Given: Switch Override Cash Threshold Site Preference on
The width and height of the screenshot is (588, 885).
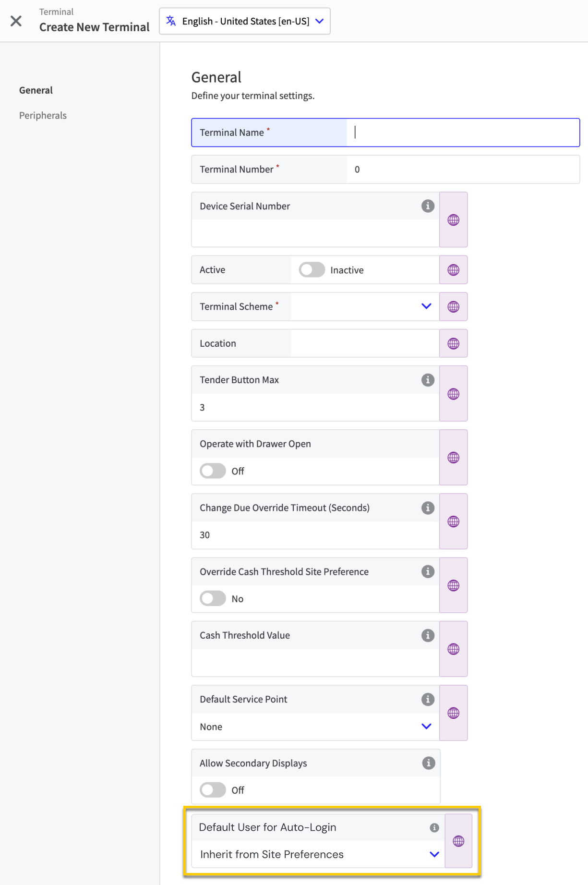Looking at the screenshot, I should (x=212, y=598).
